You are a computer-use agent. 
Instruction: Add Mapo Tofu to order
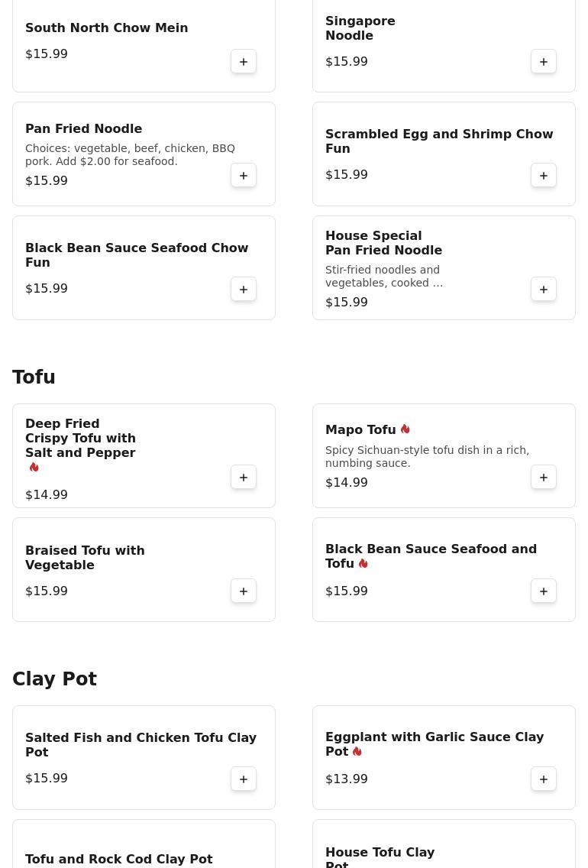(544, 478)
